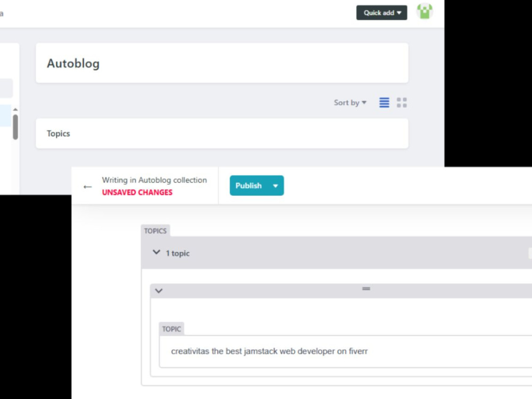Click the sidebar scrollbar thumb
The image size is (532, 399).
tap(15, 127)
